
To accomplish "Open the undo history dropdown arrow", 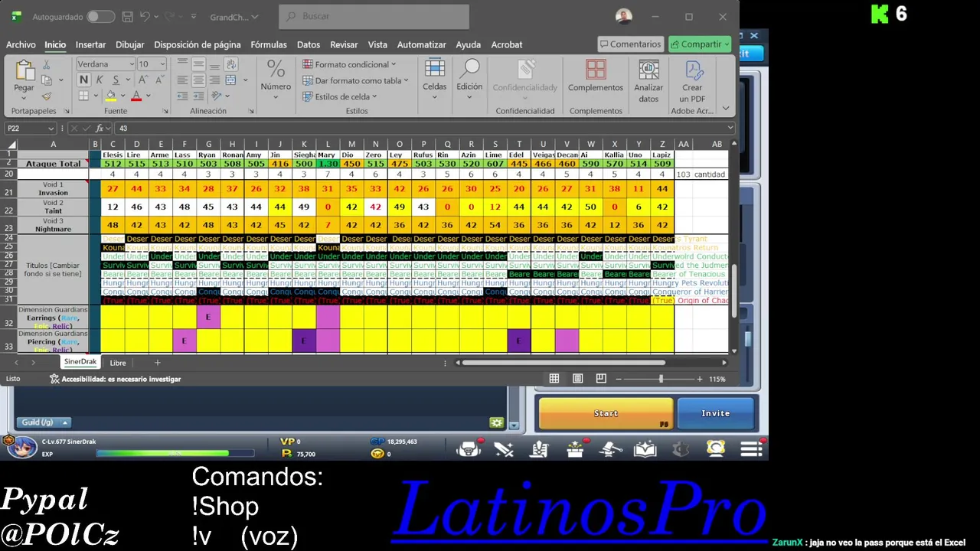I will (x=155, y=16).
